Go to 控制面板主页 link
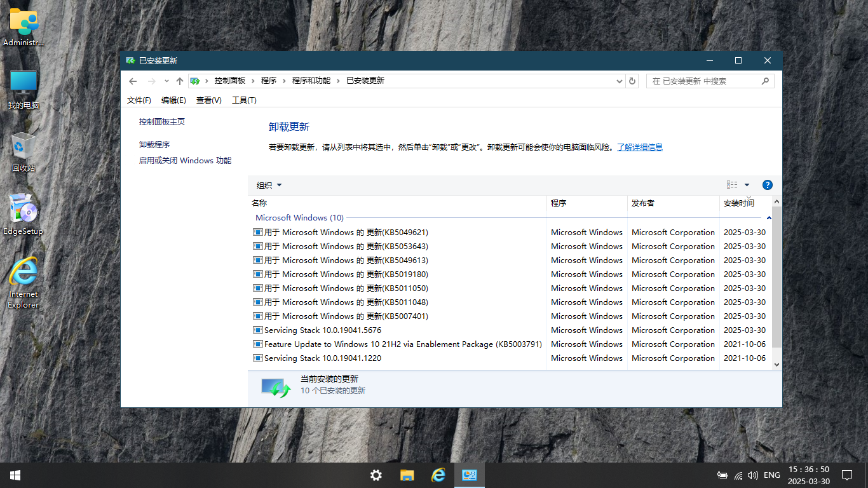This screenshot has height=488, width=868. [x=162, y=121]
